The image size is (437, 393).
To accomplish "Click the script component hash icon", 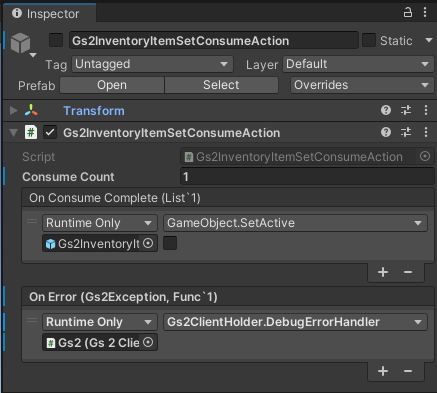I will 31,132.
